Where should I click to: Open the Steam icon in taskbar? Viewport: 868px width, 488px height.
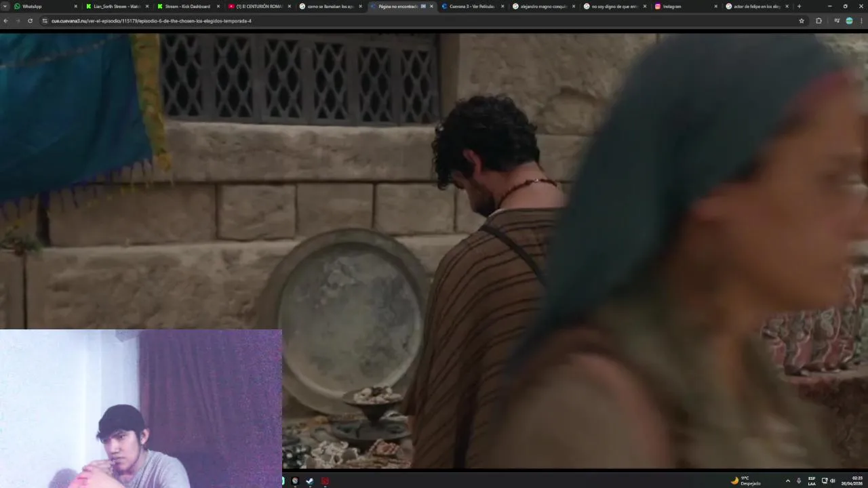[x=310, y=481]
